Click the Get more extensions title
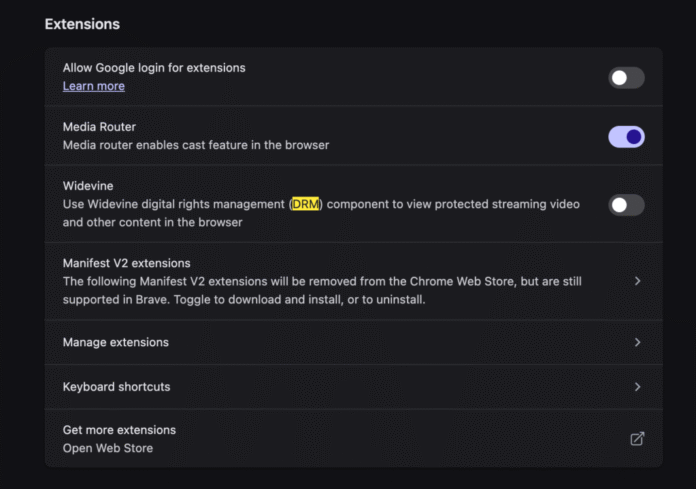This screenshot has width=696, height=489. click(119, 430)
